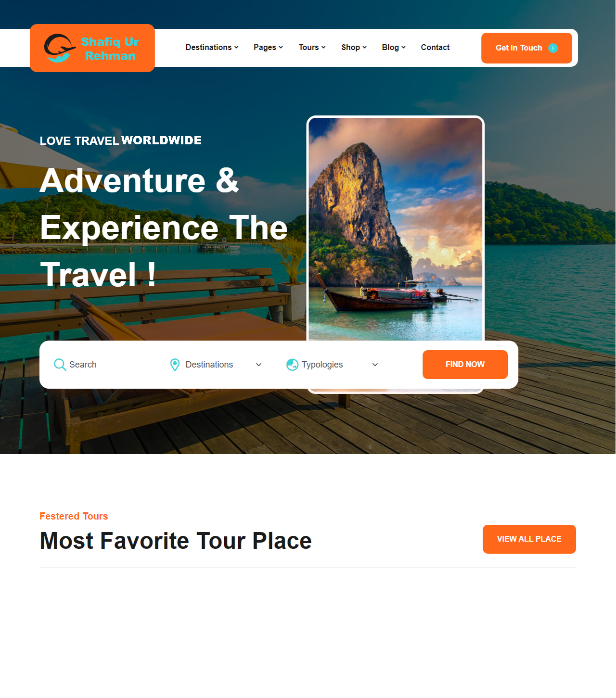The width and height of the screenshot is (616, 698).
Task: Open the Tours nav menu
Action: click(312, 47)
